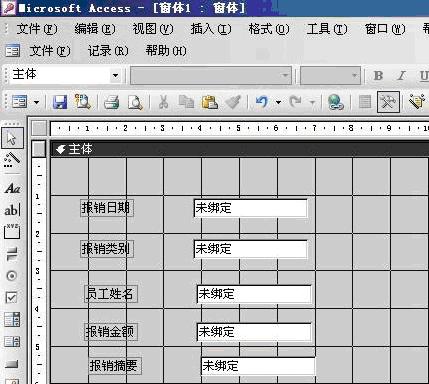Open the View button dropdown arrow
This screenshot has width=429, height=384.
click(x=36, y=102)
